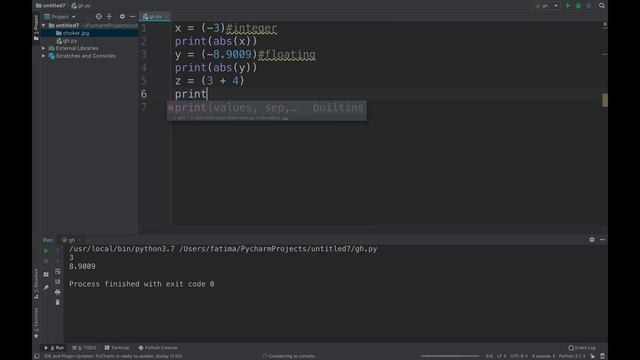Select choker.jpg in project tree
640x360 pixels.
pos(76,33)
